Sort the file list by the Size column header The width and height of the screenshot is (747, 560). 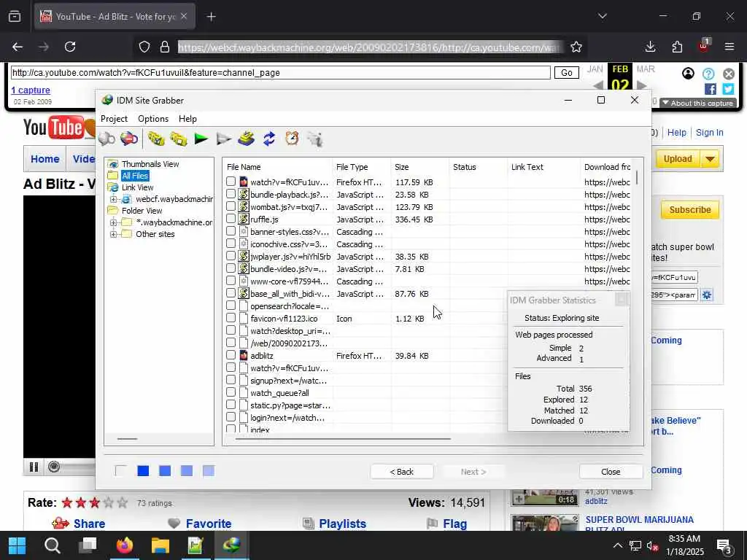click(x=419, y=167)
